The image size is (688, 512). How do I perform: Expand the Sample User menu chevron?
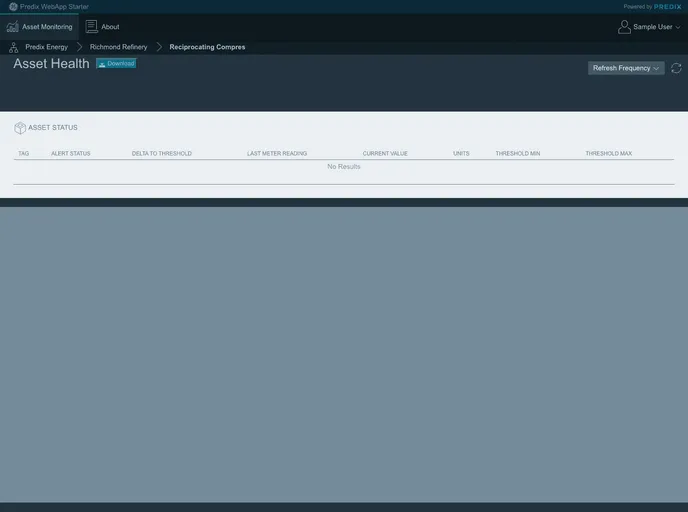[678, 27]
